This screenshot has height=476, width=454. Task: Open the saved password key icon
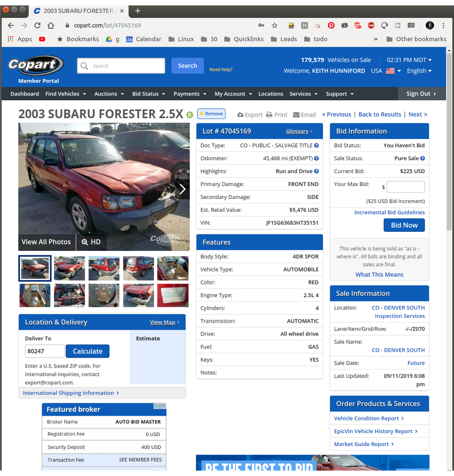coord(261,25)
